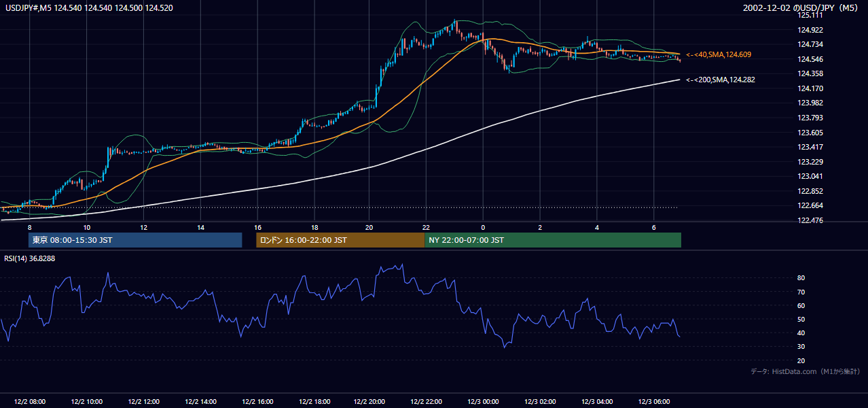Click the hour 0 label under the price chart
868x408 pixels.
point(483,227)
